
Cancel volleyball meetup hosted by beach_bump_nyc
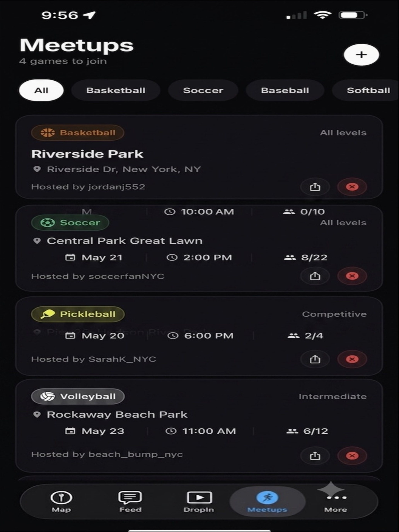(352, 455)
